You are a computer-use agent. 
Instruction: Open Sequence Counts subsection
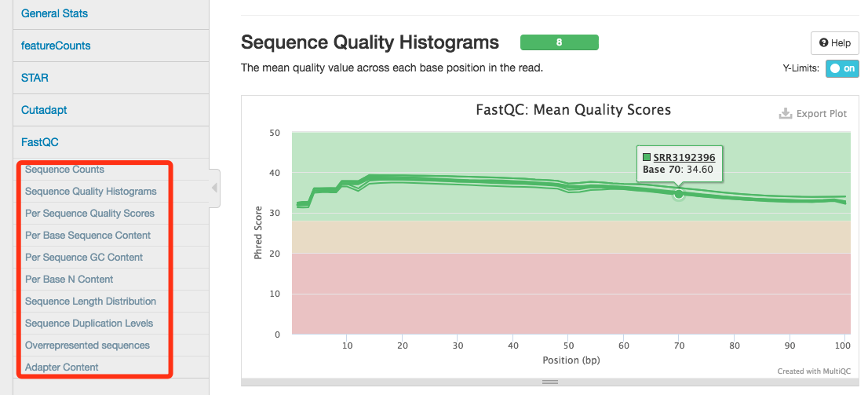[64, 170]
